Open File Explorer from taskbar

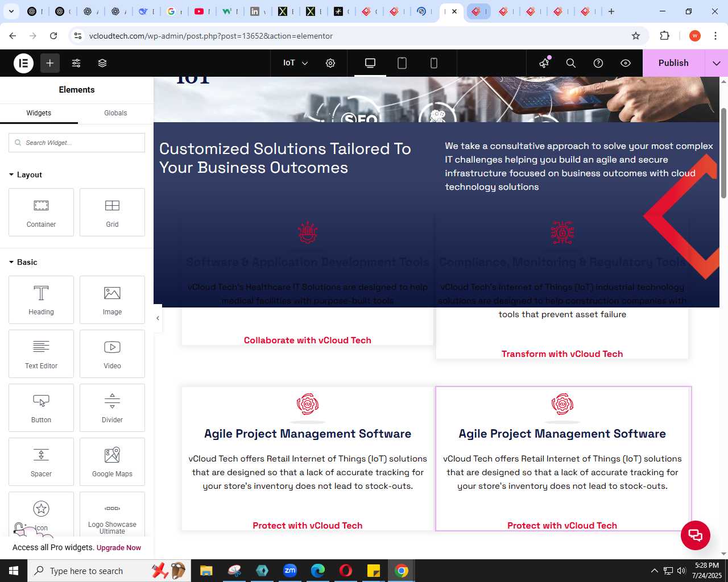[x=206, y=571]
